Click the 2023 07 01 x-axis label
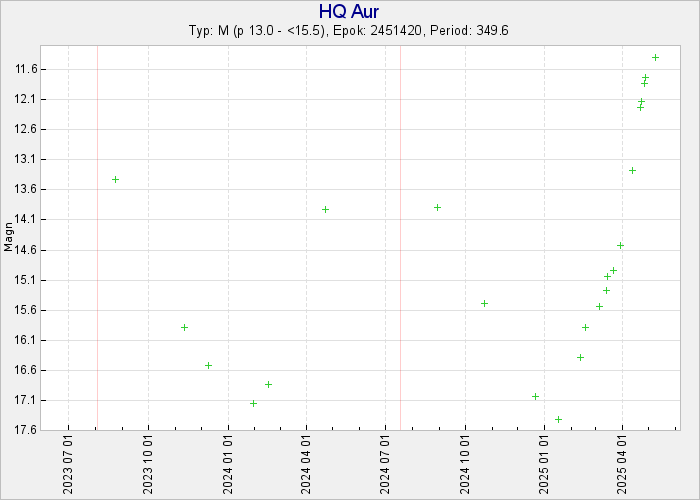The image size is (700, 500). [68, 467]
